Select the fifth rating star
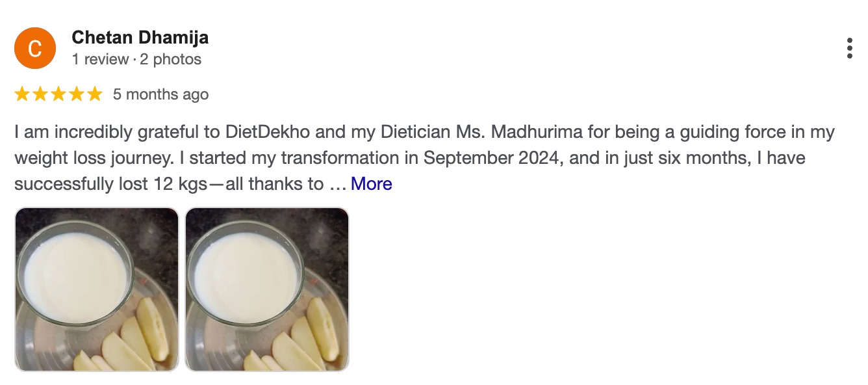868x385 pixels. point(95,94)
